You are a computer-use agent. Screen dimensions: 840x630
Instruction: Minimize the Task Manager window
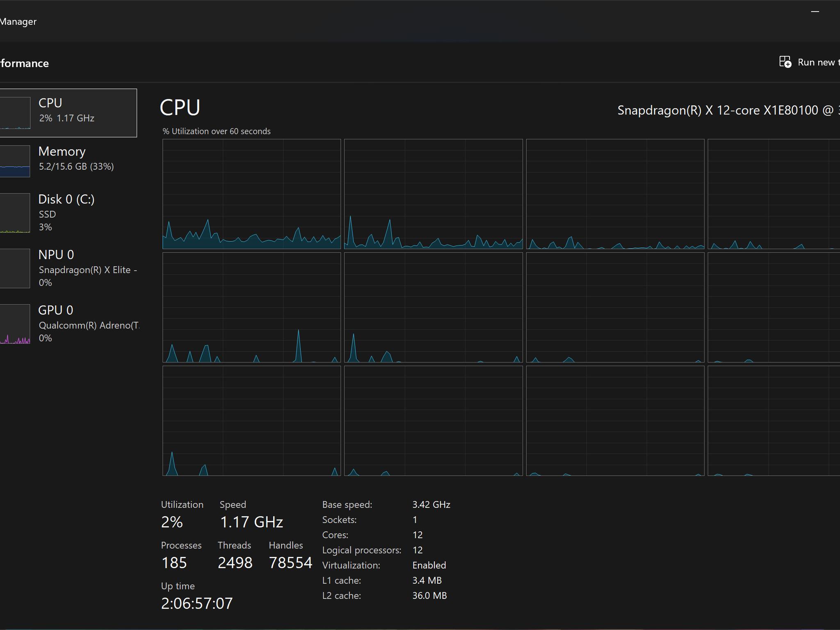[x=815, y=11]
